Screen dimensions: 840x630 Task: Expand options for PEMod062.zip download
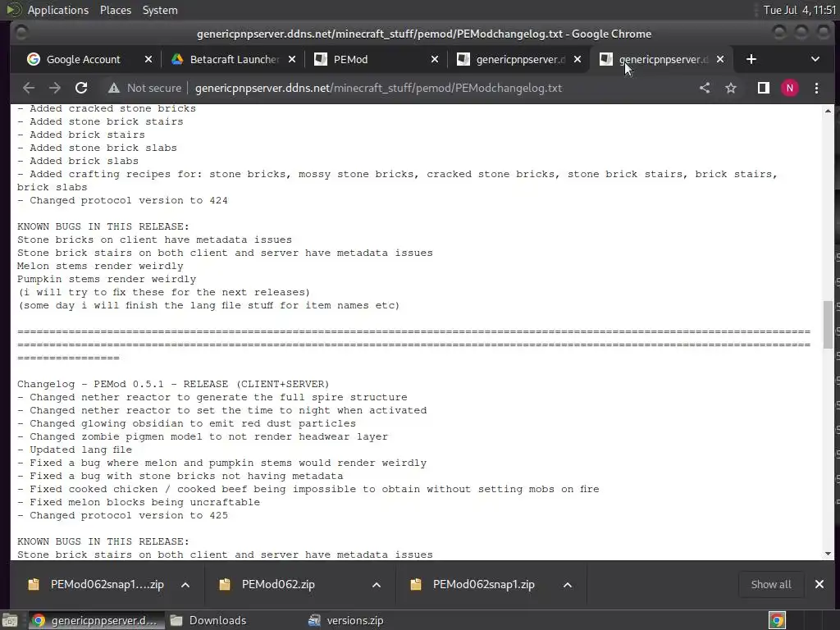click(377, 584)
